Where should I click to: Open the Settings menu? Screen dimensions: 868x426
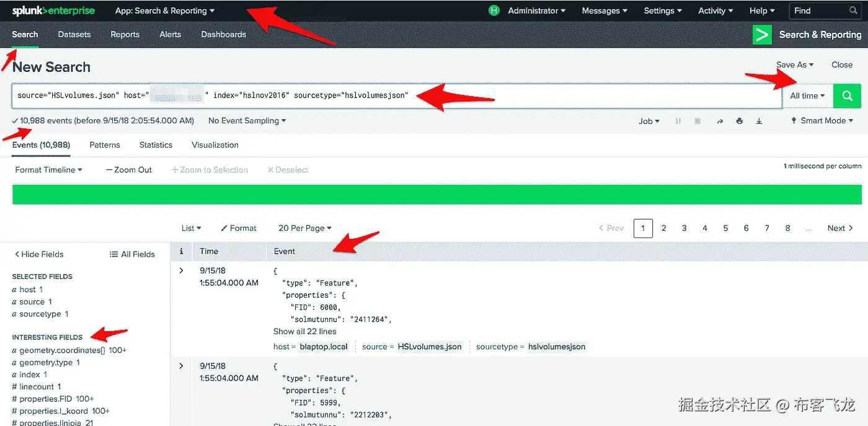click(x=663, y=11)
